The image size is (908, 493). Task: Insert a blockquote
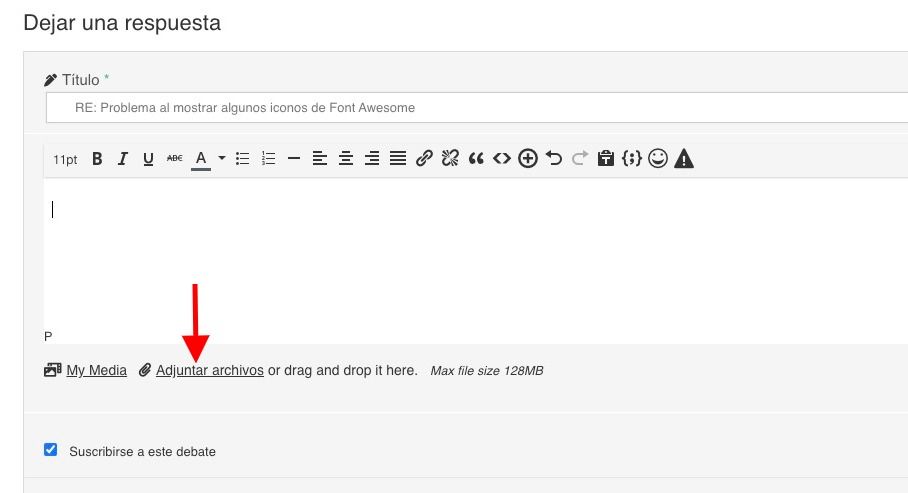coord(476,158)
